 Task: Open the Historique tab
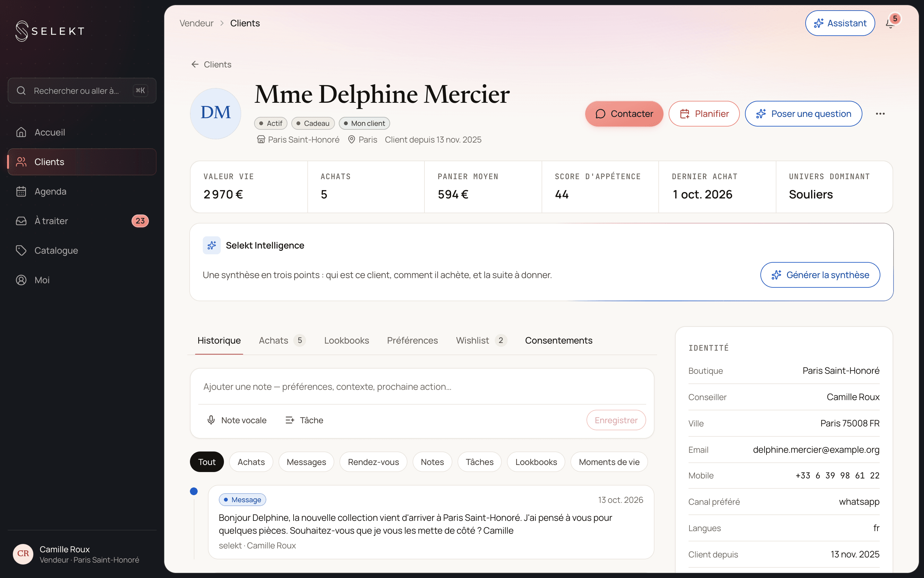(x=219, y=340)
